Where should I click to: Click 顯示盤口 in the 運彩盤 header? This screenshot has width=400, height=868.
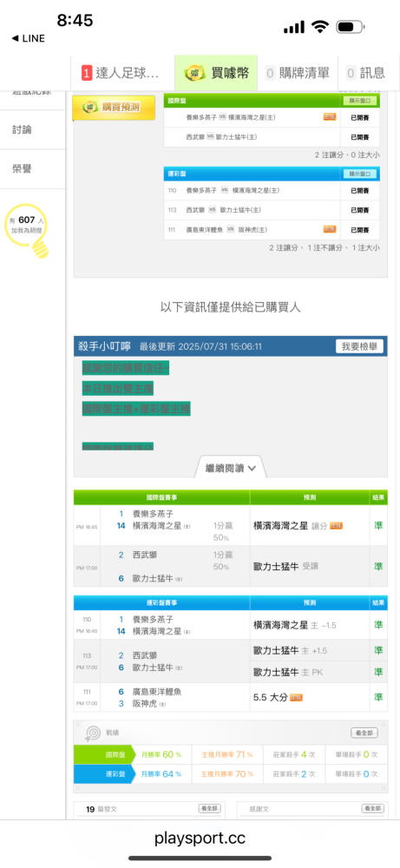point(359,174)
